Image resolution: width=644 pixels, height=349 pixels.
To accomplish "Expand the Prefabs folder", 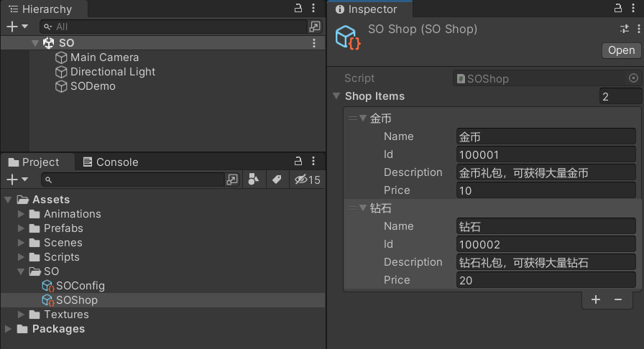I will (x=21, y=228).
